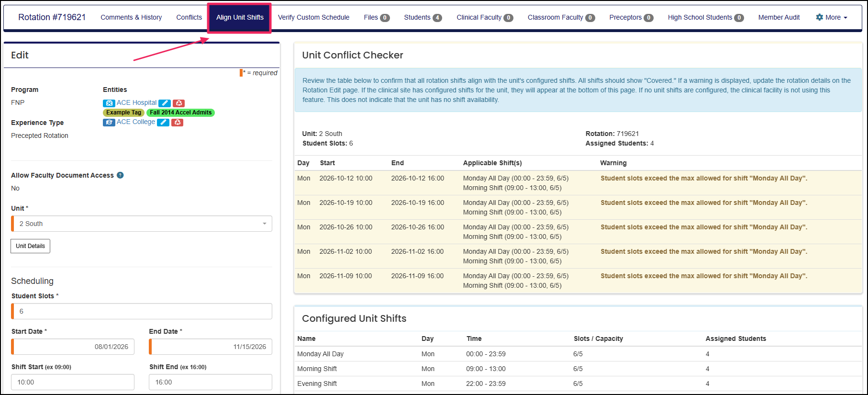This screenshot has height=395, width=868.
Task: Click the red recycle icon for ACE College
Action: click(177, 122)
